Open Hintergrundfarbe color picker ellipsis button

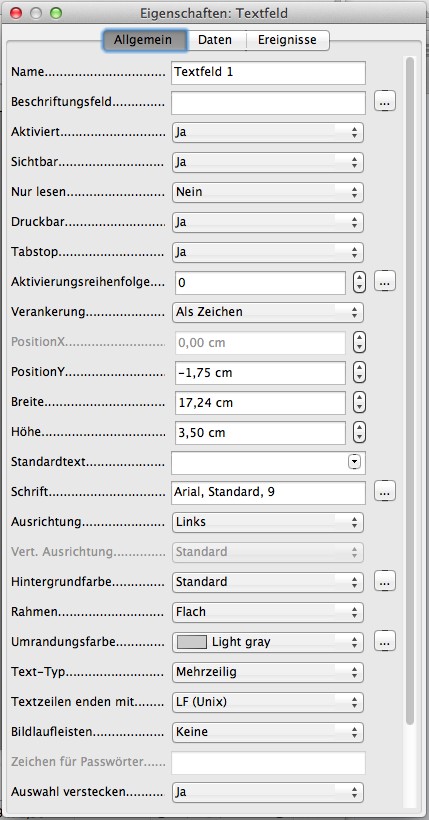coord(385,581)
